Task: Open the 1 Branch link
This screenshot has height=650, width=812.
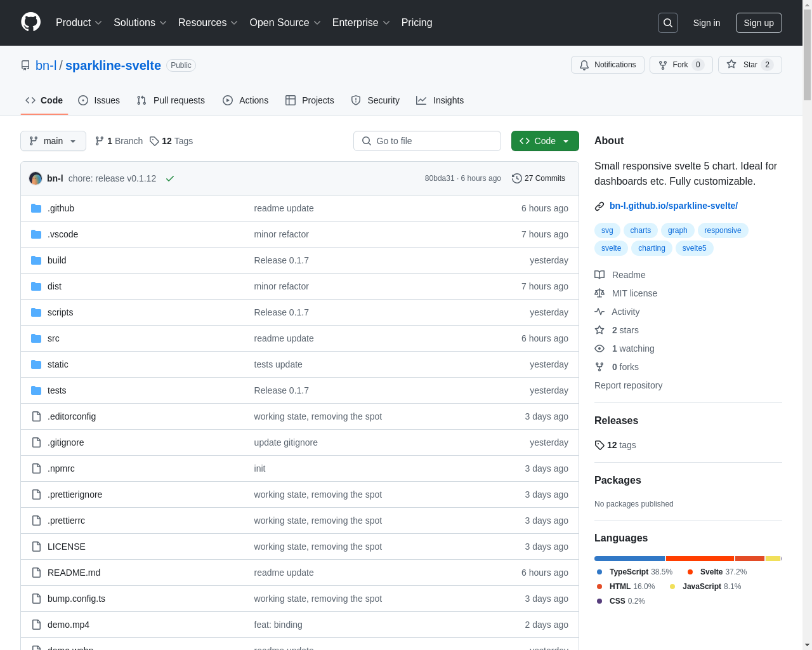Action: [x=119, y=141]
